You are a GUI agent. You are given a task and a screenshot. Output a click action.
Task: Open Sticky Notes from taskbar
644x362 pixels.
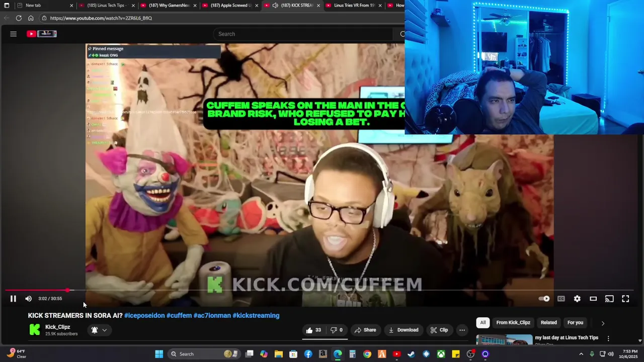[x=456, y=354]
